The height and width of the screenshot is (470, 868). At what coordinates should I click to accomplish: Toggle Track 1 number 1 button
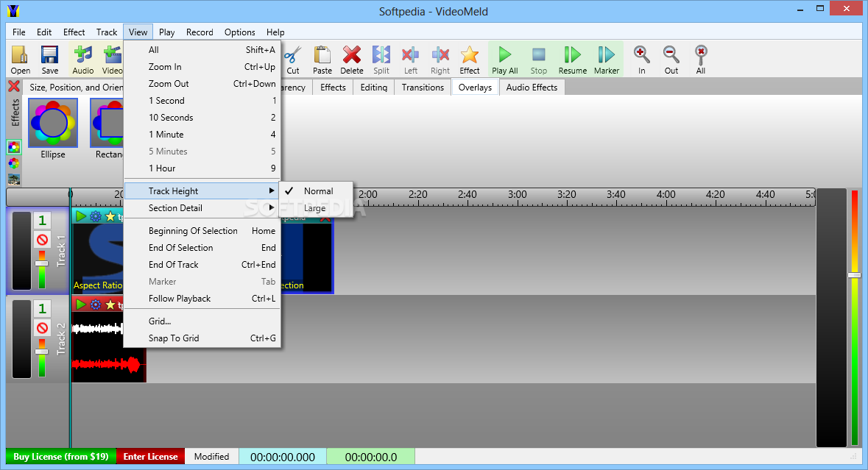point(42,221)
